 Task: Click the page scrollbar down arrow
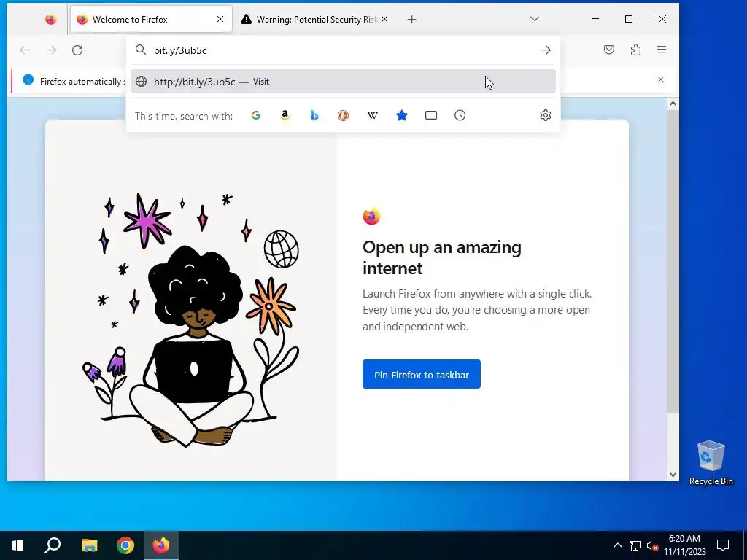(x=673, y=474)
